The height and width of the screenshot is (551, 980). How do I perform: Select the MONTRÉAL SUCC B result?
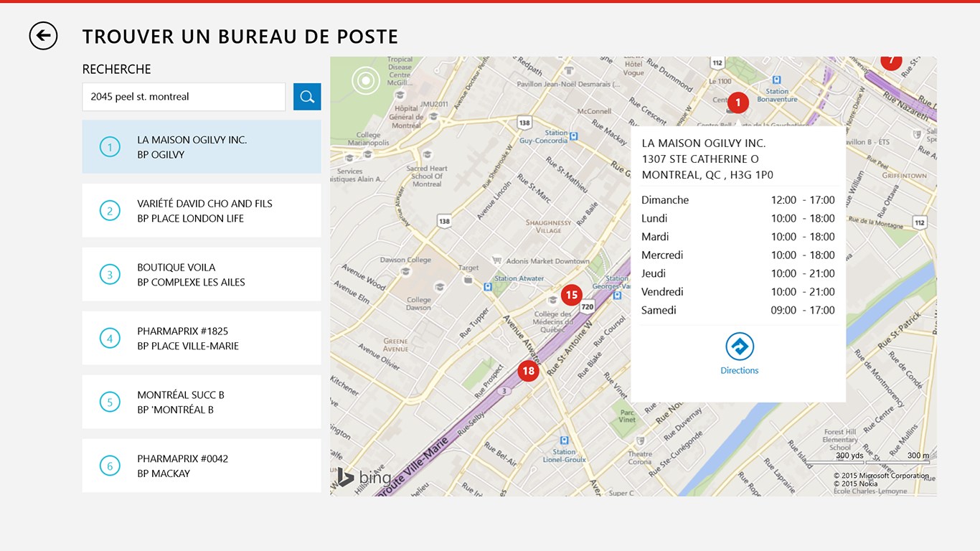coord(202,402)
